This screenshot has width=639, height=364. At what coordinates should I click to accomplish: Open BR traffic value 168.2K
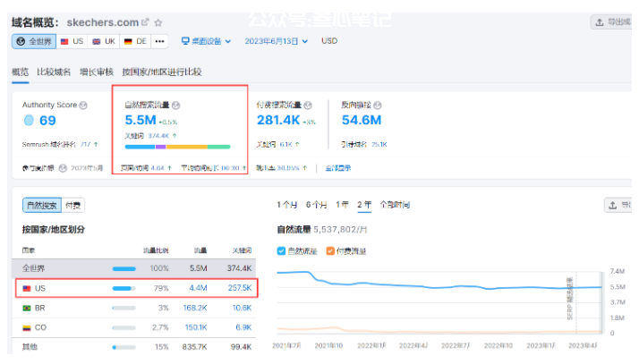195,308
